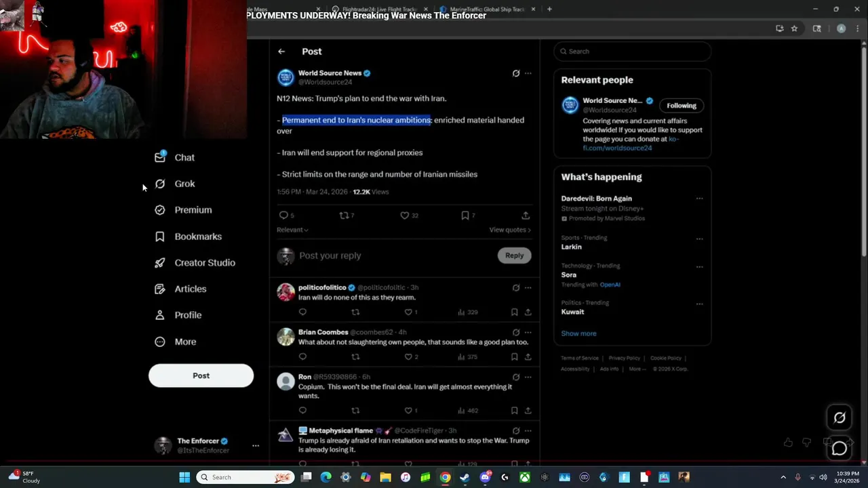Open the Kuwait trending topic
Image resolution: width=868 pixels, height=488 pixels.
572,312
